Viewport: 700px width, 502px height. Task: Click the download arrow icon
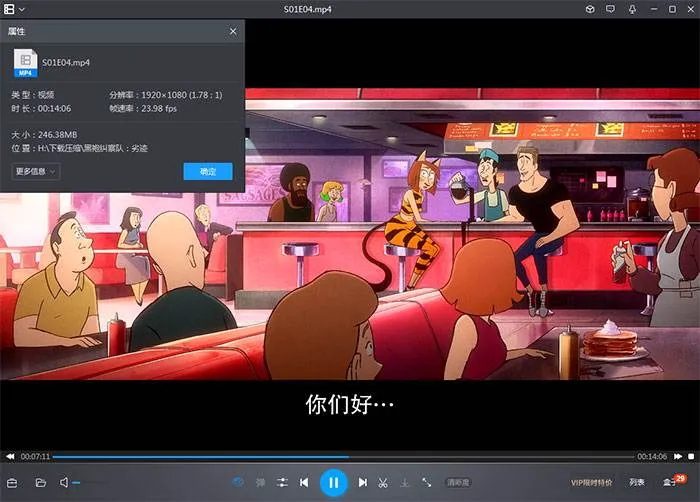pyautogui.click(x=404, y=482)
